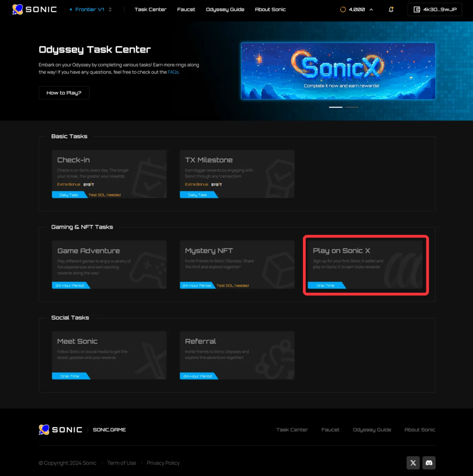Follow the FAQs link
The height and width of the screenshot is (476, 473).
tap(173, 72)
